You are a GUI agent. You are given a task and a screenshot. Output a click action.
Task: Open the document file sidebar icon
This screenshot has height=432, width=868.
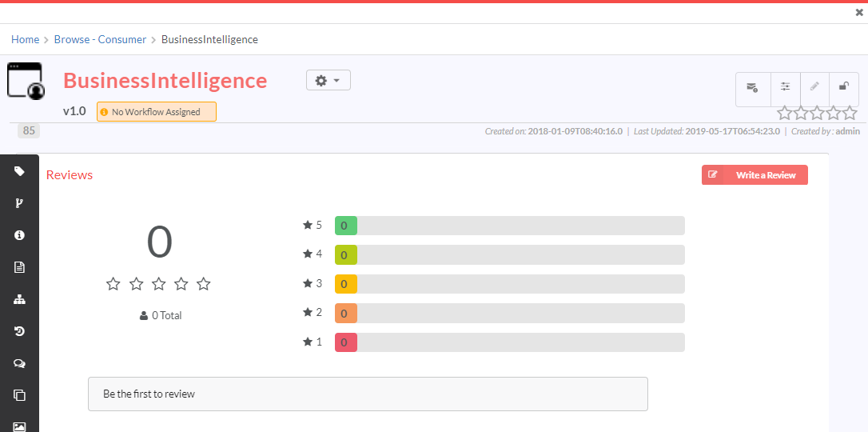pyautogui.click(x=19, y=267)
